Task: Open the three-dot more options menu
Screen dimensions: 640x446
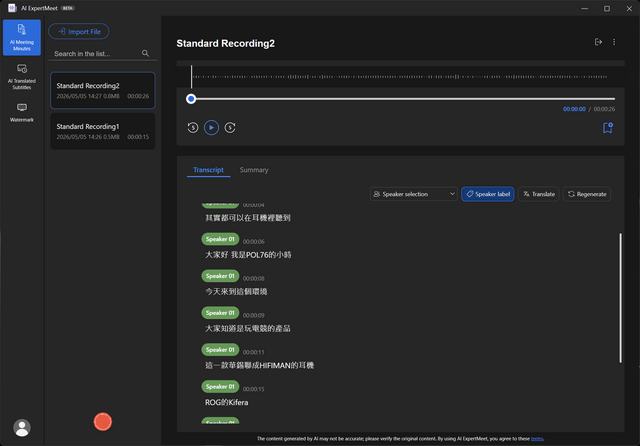Action: [614, 42]
